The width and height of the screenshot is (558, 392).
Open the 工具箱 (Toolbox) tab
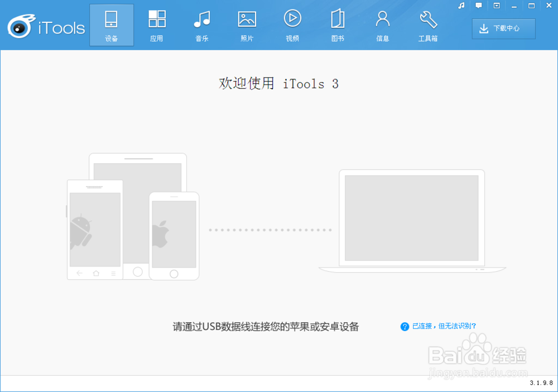click(428, 25)
